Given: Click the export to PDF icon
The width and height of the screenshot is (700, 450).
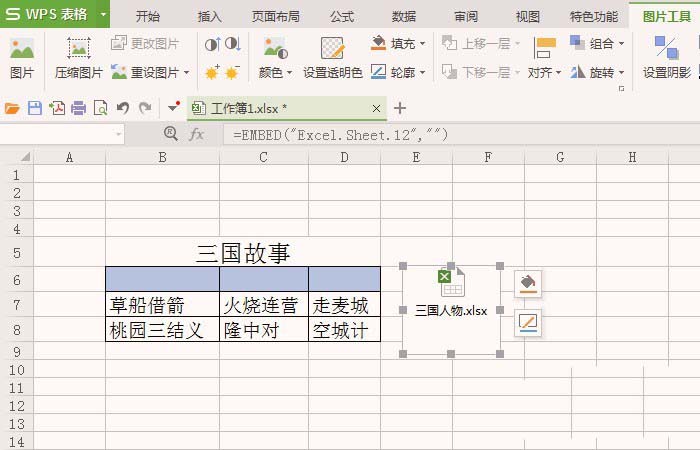Looking at the screenshot, I should coord(57,108).
